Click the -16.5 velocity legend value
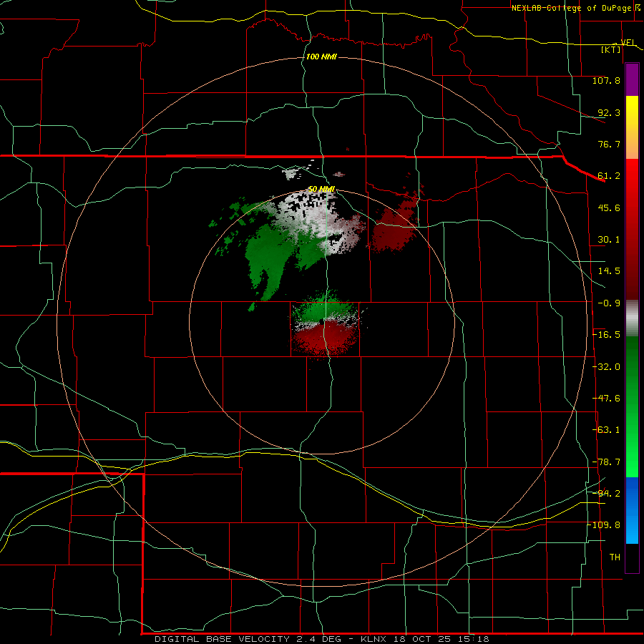This screenshot has width=644, height=644. click(x=606, y=335)
